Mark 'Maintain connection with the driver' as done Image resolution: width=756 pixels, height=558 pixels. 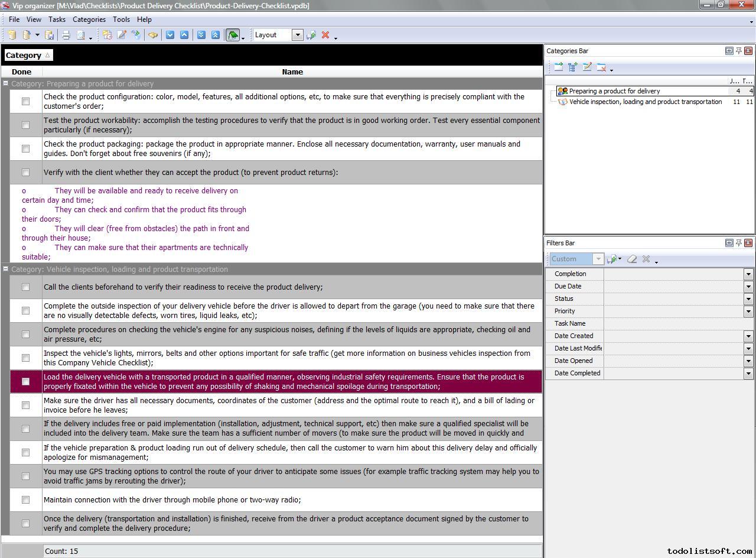pos(25,500)
